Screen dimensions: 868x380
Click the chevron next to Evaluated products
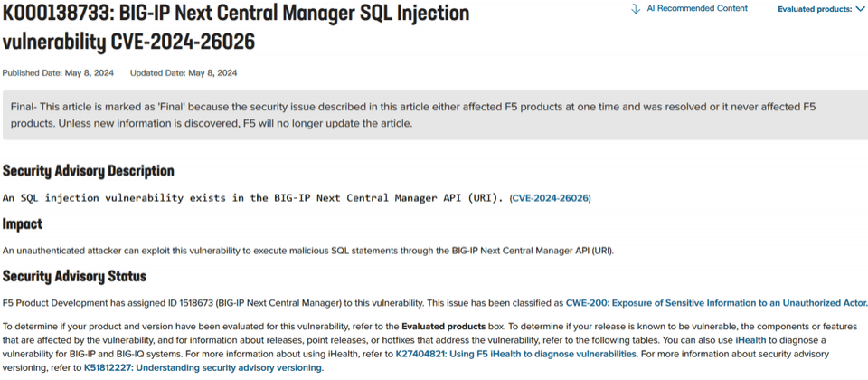pyautogui.click(x=860, y=9)
